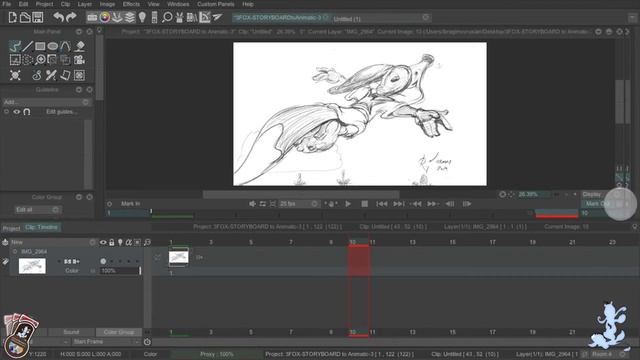Select the rectangular selection tool
This screenshot has width=640, height=360.
click(x=15, y=60)
